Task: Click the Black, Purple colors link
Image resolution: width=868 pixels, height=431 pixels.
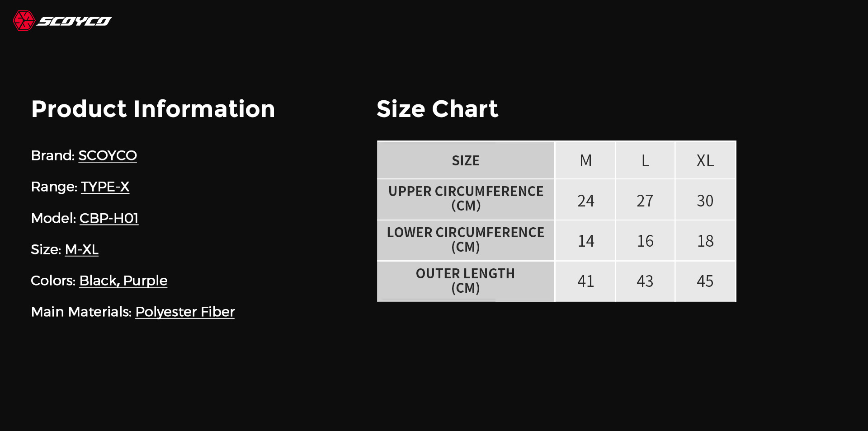Action: click(123, 281)
